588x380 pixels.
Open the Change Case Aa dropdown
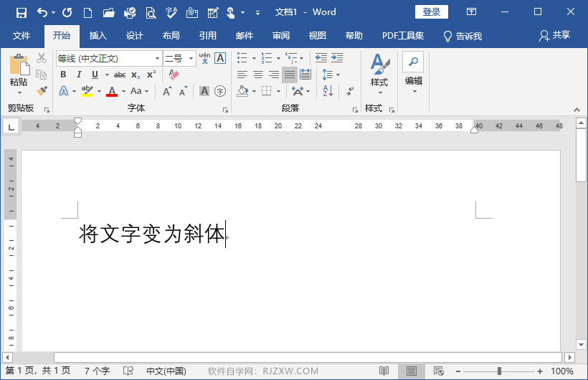[x=140, y=91]
